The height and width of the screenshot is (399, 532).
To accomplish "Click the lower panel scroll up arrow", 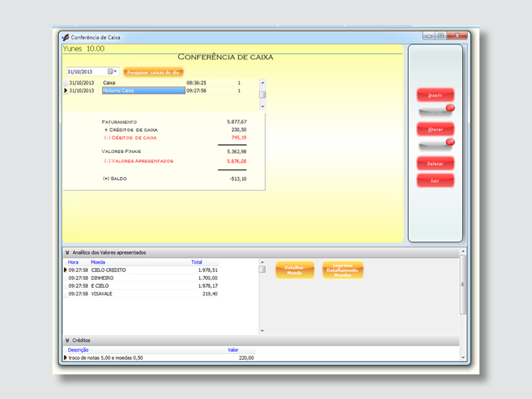I will 463,251.
